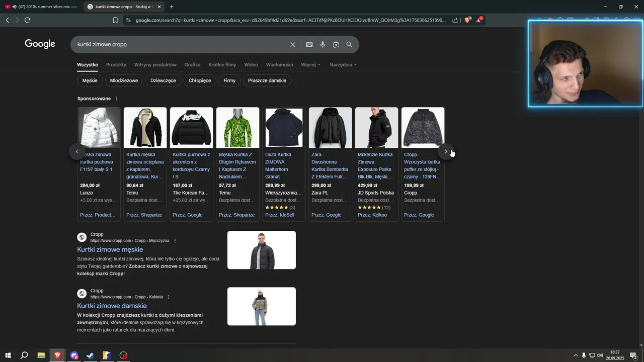Click the magnifier search submit icon
This screenshot has height=362, width=644.
(x=349, y=45)
